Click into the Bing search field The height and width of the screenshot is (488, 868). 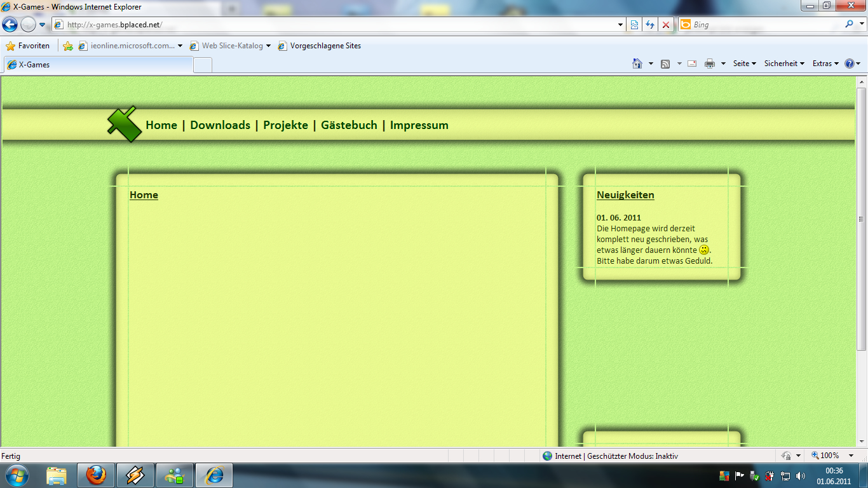click(x=763, y=25)
